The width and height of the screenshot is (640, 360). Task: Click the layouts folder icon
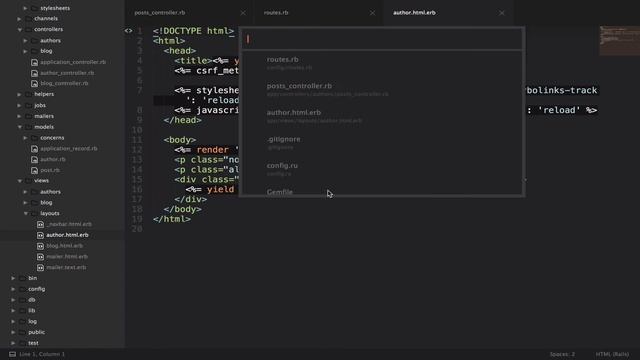[34, 213]
